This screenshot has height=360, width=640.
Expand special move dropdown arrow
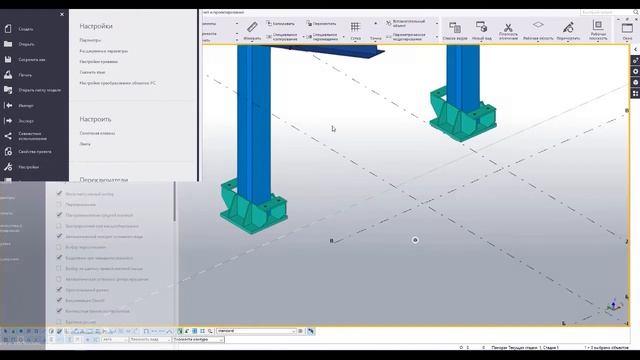[344, 37]
